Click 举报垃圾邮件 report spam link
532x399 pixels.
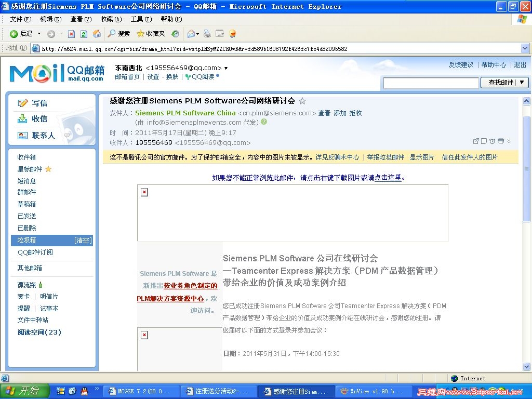click(x=386, y=157)
